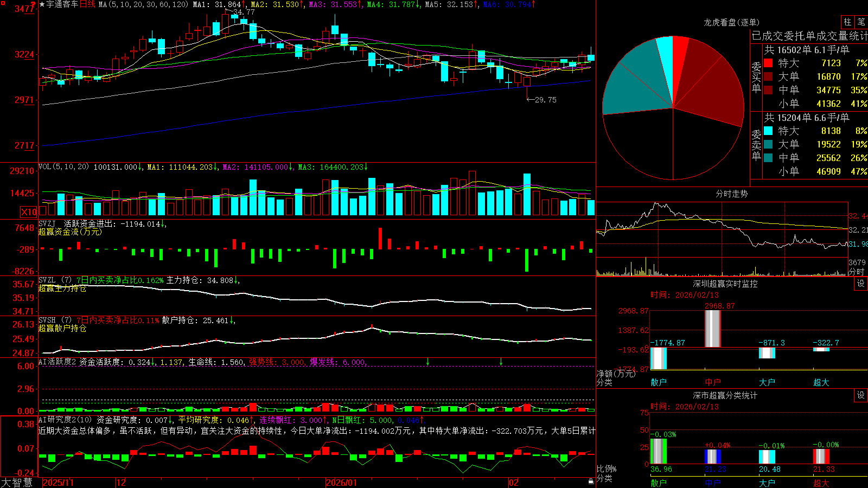Click the 大智慧 logo at bottom-left
Viewport: 868px width, 488px height.
[x=17, y=483]
